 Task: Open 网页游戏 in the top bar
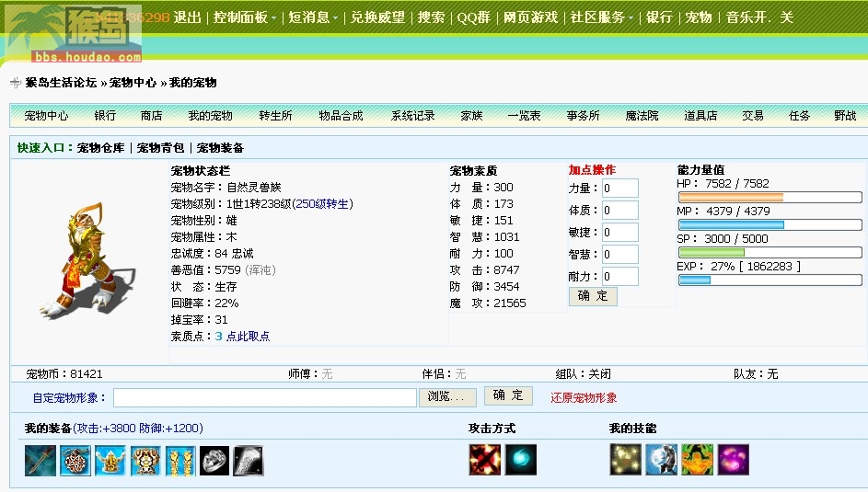click(x=530, y=17)
